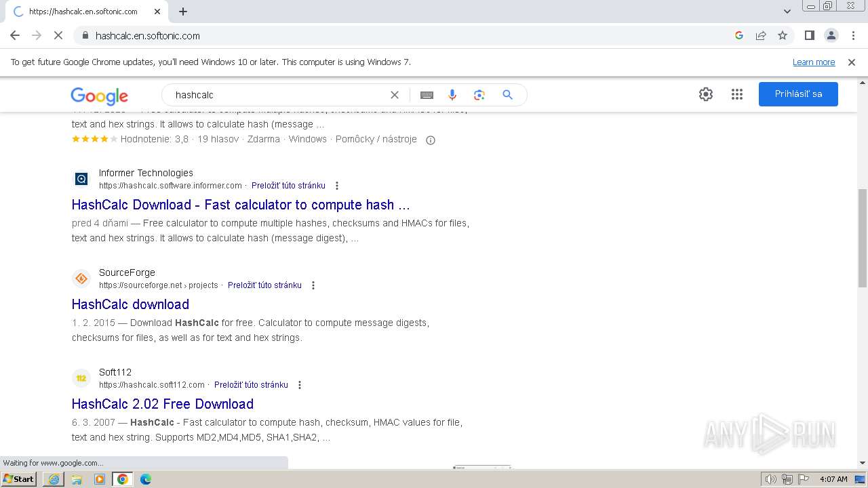Submit search with magnifier icon
Image resolution: width=868 pixels, height=488 pixels.
tap(507, 95)
